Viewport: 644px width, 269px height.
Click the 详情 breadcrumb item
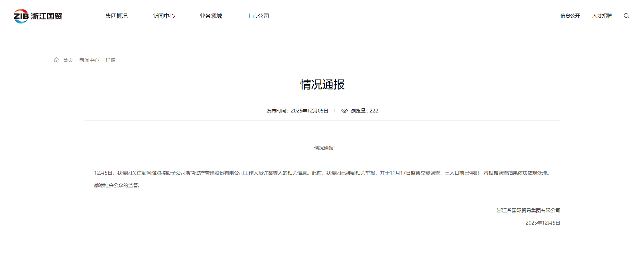pyautogui.click(x=110, y=60)
